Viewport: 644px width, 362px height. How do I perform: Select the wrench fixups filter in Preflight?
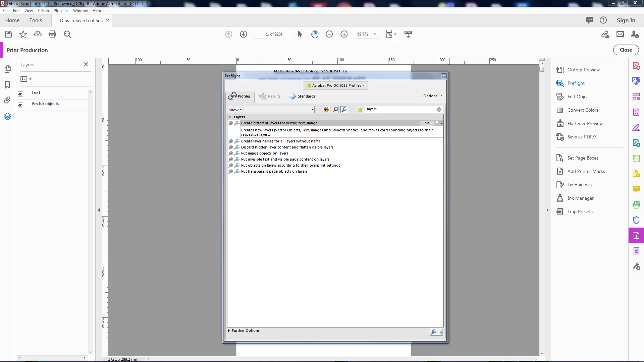(344, 110)
